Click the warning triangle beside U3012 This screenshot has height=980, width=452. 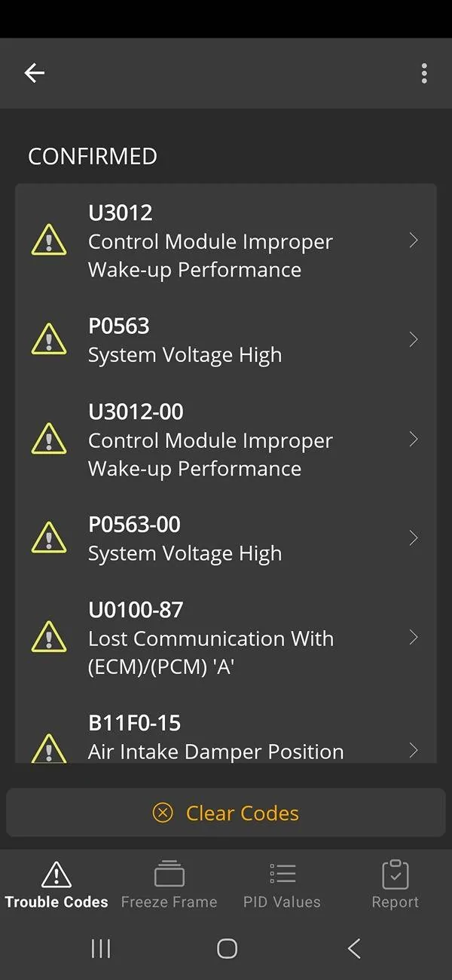click(48, 240)
